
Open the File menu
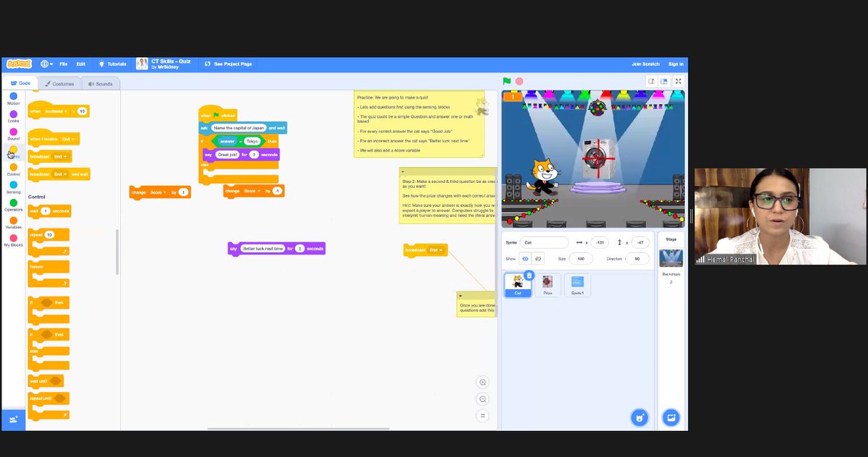tap(64, 64)
